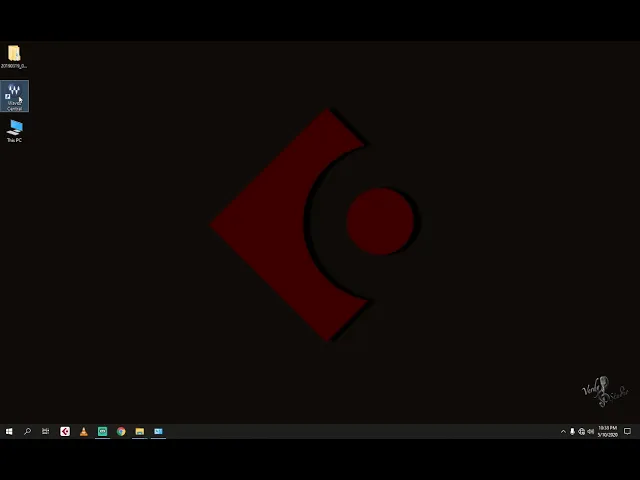
Task: Switch to the blue window app in taskbar
Action: pyautogui.click(x=158, y=431)
